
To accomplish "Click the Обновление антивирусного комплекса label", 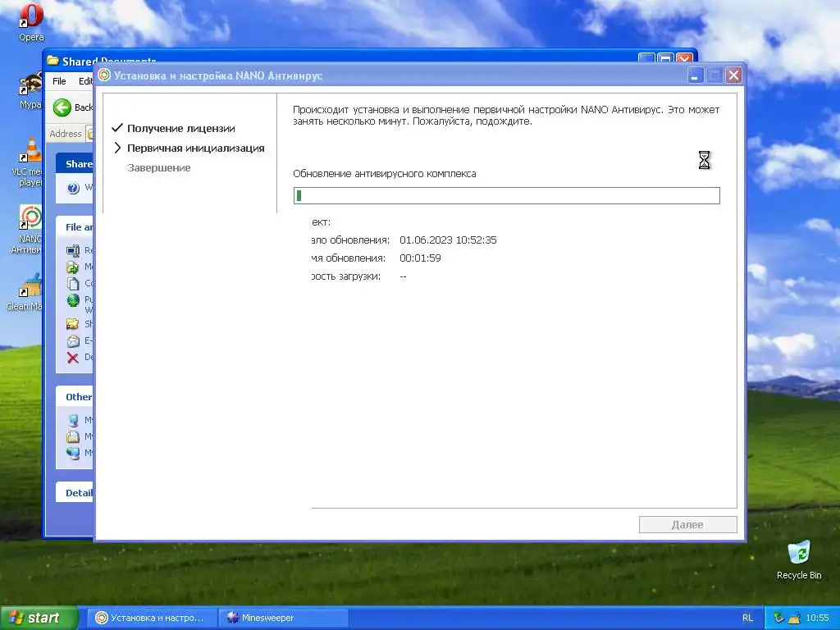I will coord(385,174).
